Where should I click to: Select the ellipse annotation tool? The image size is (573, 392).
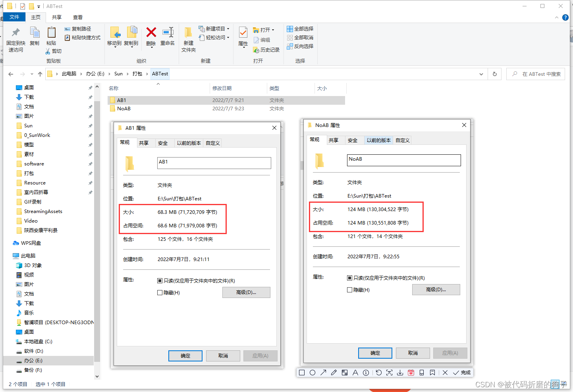coord(313,373)
